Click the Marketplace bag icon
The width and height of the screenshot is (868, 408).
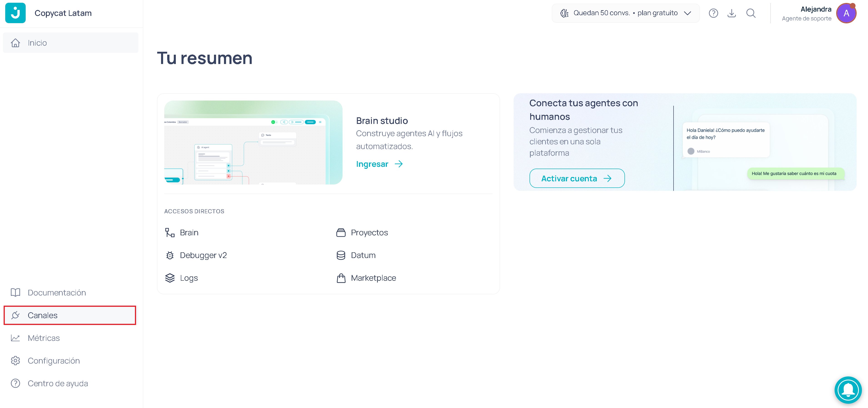pos(341,278)
